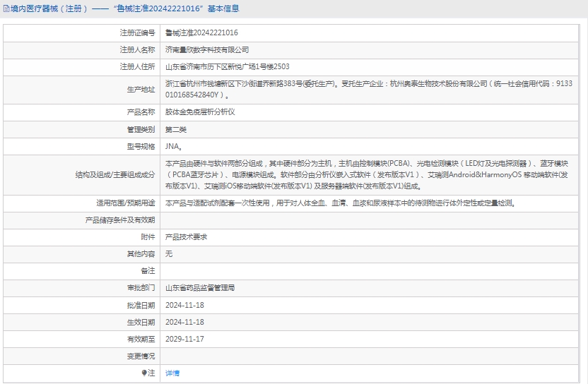Screen dimensions: 588x384
Task: Click the structure and composition description text
Action: (x=367, y=174)
